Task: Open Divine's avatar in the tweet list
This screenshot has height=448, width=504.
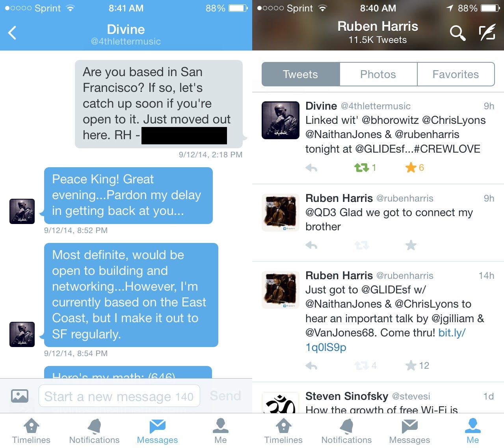Action: (281, 120)
